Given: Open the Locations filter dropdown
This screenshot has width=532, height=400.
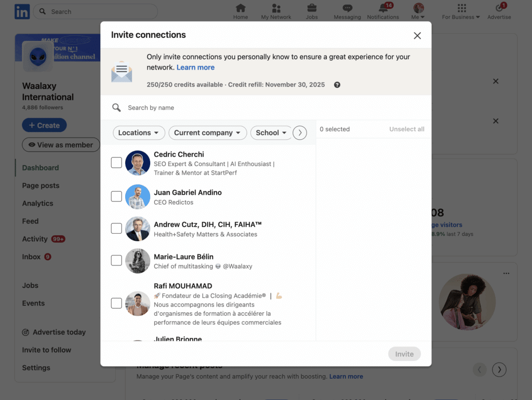Looking at the screenshot, I should (138, 132).
